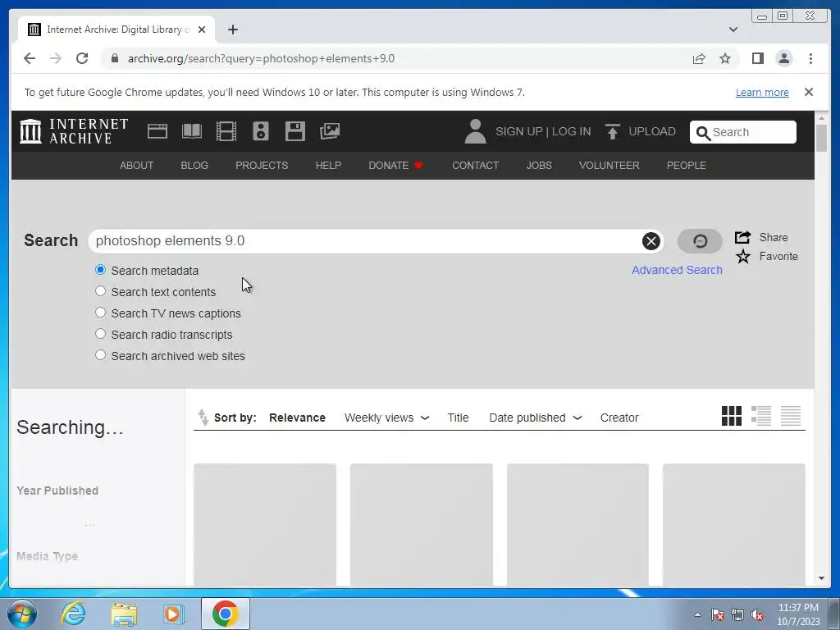
Task: Open Chrome side panel
Action: [757, 58]
